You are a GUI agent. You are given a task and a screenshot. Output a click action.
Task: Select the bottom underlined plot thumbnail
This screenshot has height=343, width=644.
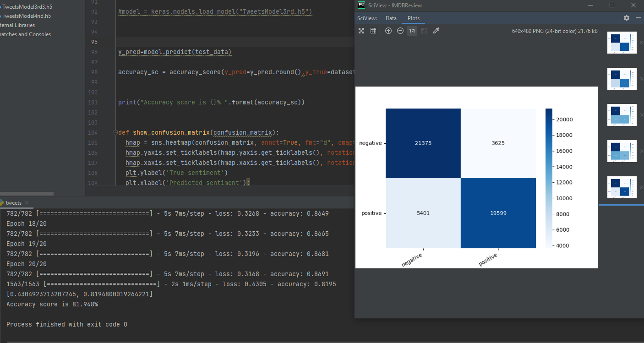622,187
